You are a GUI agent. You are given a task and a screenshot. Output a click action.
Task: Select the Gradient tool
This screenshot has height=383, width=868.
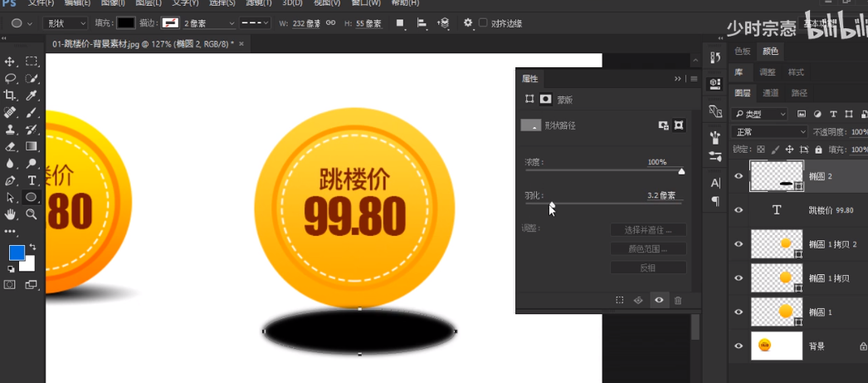[32, 146]
